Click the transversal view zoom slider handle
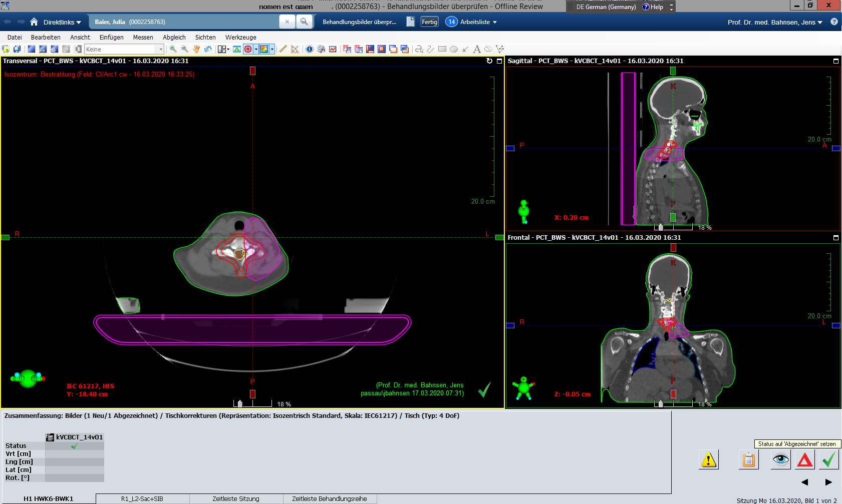The width and height of the screenshot is (842, 504). tap(240, 404)
